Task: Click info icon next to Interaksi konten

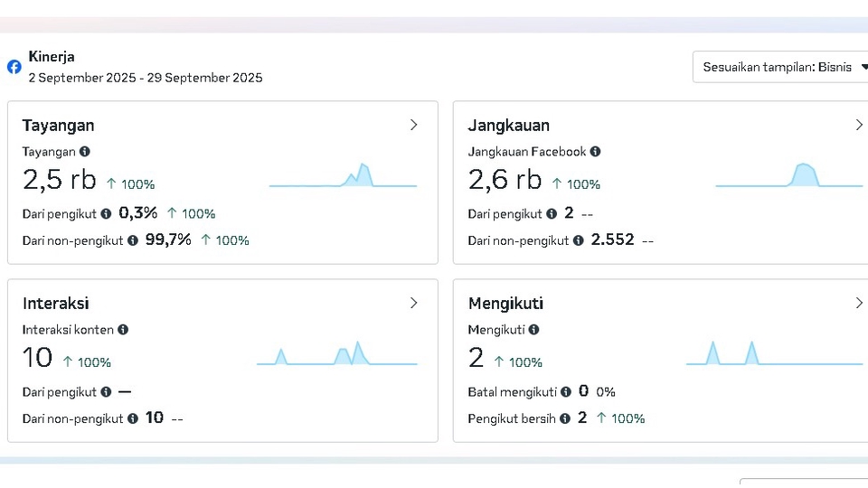Action: pyautogui.click(x=123, y=330)
